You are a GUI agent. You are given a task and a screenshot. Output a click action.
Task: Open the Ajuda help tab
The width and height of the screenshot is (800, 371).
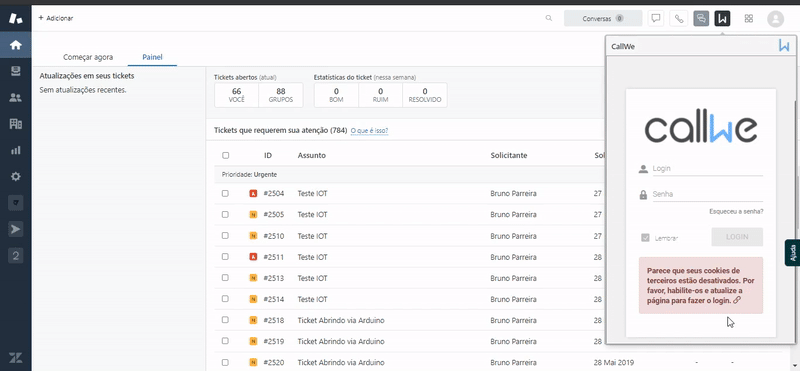tap(792, 253)
